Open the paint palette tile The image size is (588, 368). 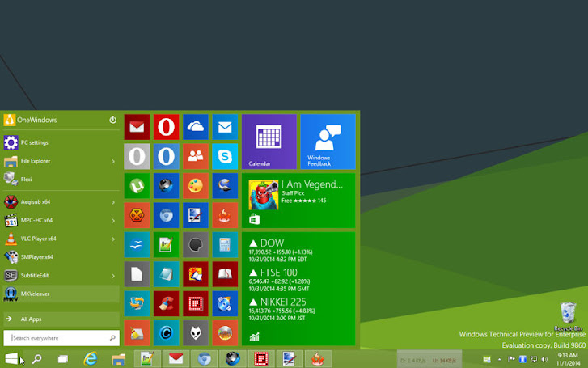[x=196, y=186]
